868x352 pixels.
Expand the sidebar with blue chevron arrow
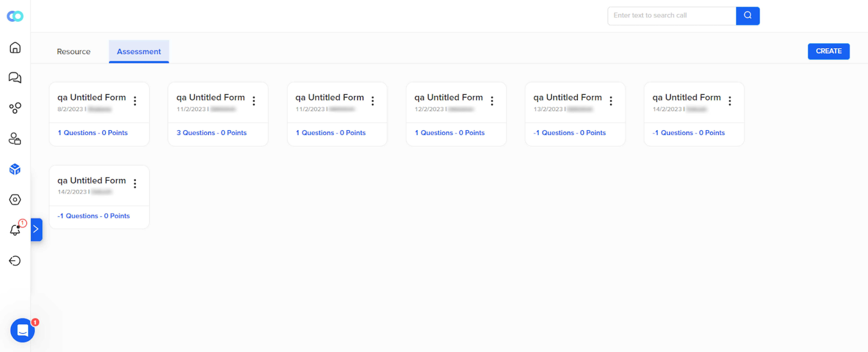click(x=36, y=229)
